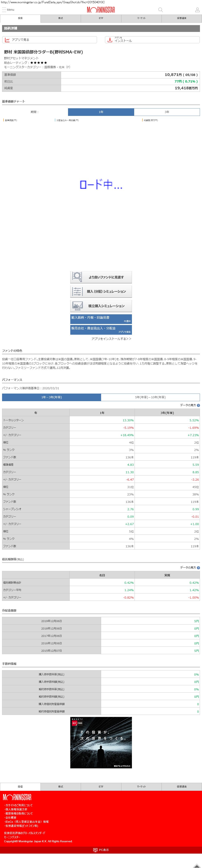Click the 1年 Sharpe ratio value 2.76
202x868 pixels.
[130, 509]
